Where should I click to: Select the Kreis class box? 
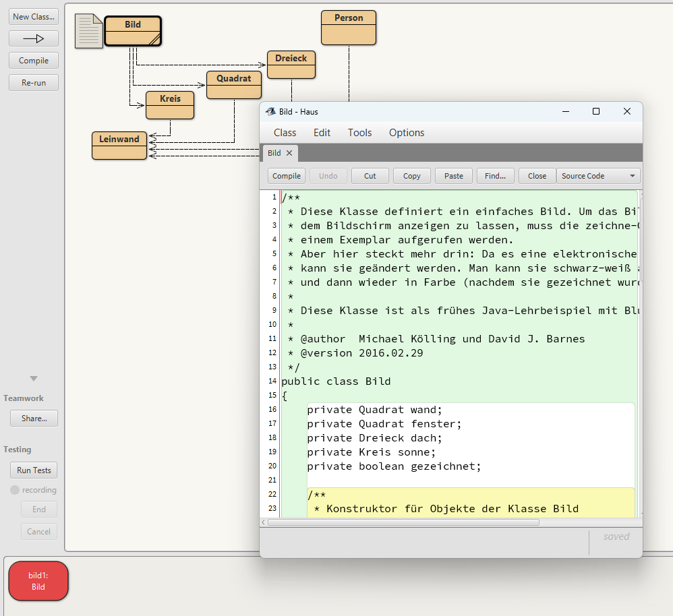pos(170,105)
